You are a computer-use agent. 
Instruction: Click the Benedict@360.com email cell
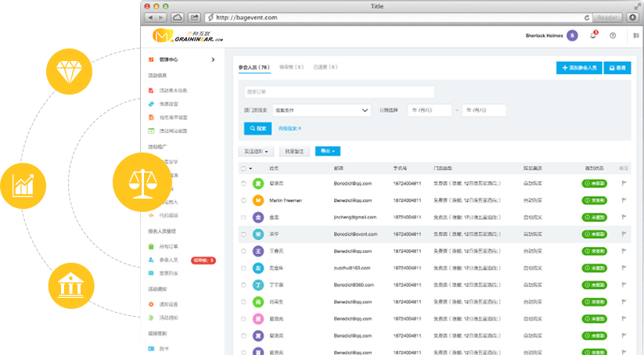[x=354, y=285]
